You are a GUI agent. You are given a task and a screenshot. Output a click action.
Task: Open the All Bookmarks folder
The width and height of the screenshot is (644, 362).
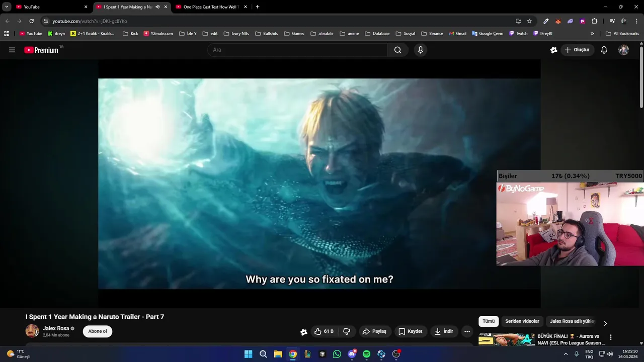pyautogui.click(x=622, y=34)
